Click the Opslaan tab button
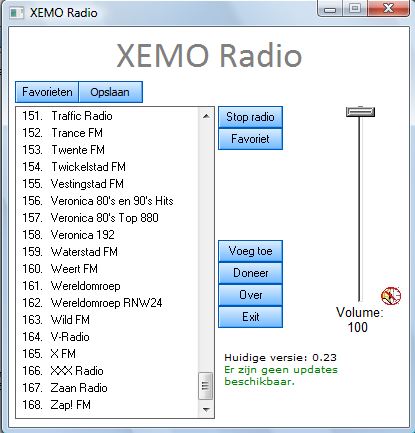 coord(110,92)
